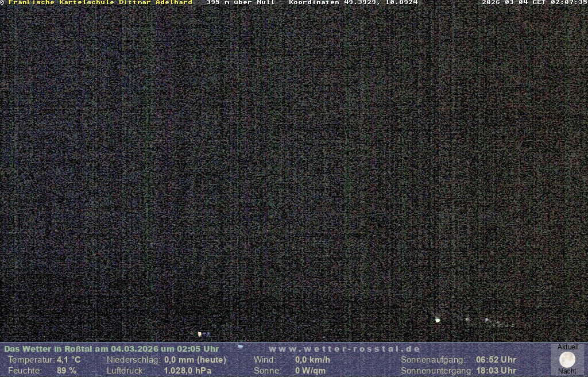Select the Temperatur value 4,1 °C
This screenshot has height=377, width=588.
(68, 360)
